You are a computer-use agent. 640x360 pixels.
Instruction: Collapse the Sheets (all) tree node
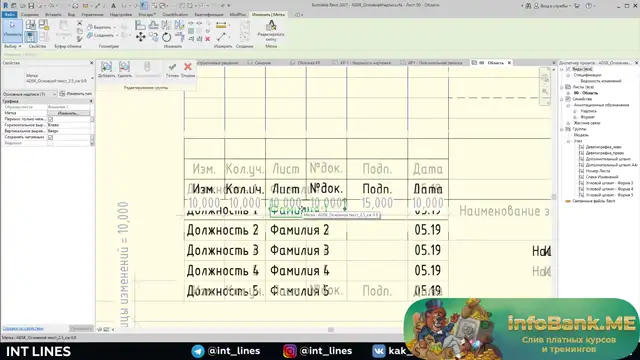pos(562,87)
